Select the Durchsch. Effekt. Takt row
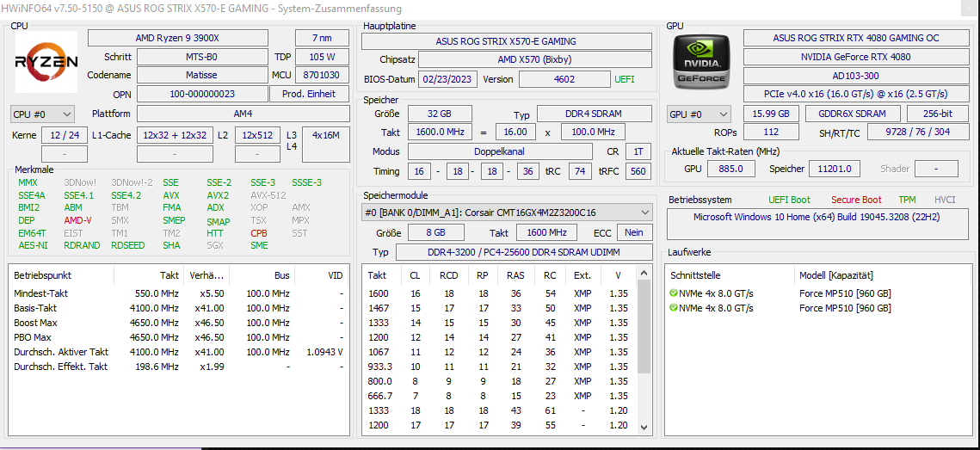 [x=179, y=367]
